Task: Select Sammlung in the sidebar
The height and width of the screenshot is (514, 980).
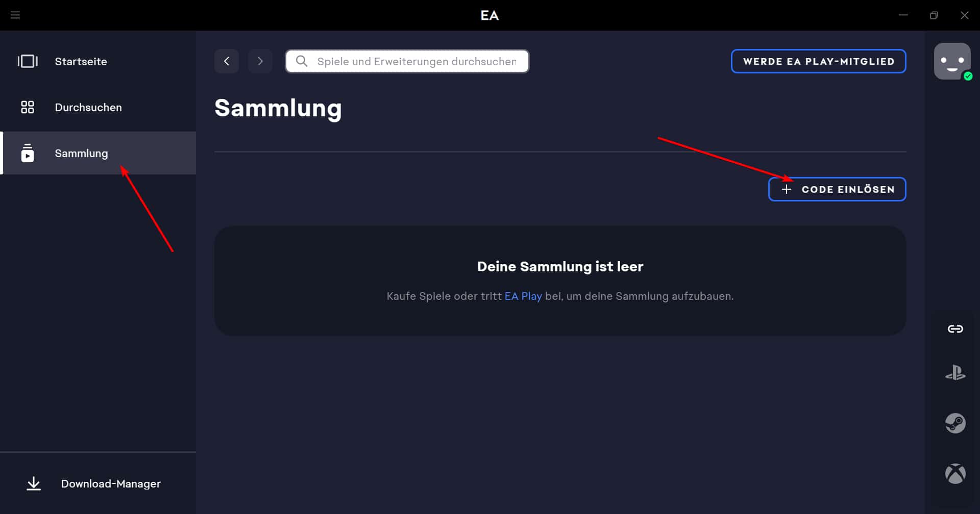Action: [98, 153]
